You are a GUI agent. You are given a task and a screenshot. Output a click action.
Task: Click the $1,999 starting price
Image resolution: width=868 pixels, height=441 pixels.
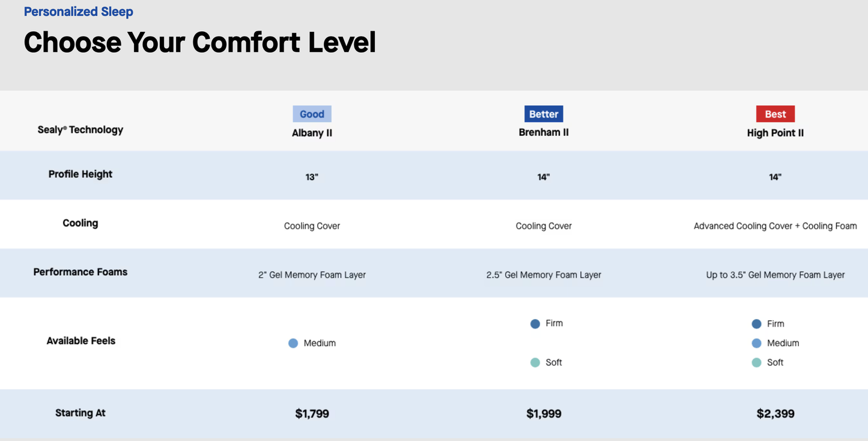coord(544,413)
